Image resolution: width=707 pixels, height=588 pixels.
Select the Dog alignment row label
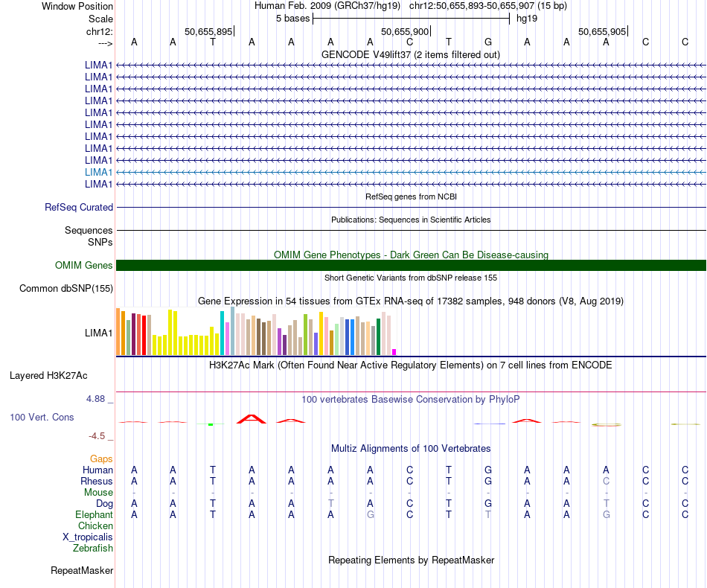pyautogui.click(x=104, y=504)
